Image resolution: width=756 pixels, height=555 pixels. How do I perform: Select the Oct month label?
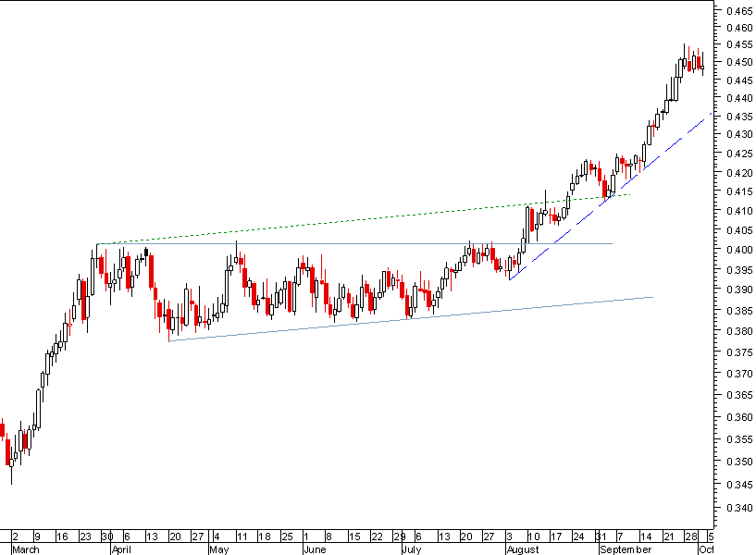point(706,549)
